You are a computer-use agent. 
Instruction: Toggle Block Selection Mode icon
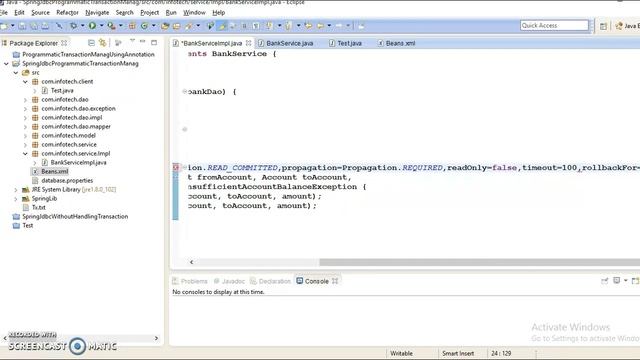click(x=244, y=26)
